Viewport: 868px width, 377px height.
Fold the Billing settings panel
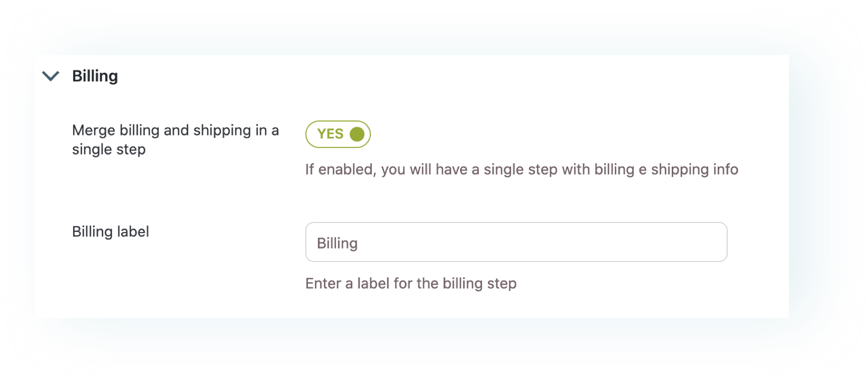coord(51,76)
